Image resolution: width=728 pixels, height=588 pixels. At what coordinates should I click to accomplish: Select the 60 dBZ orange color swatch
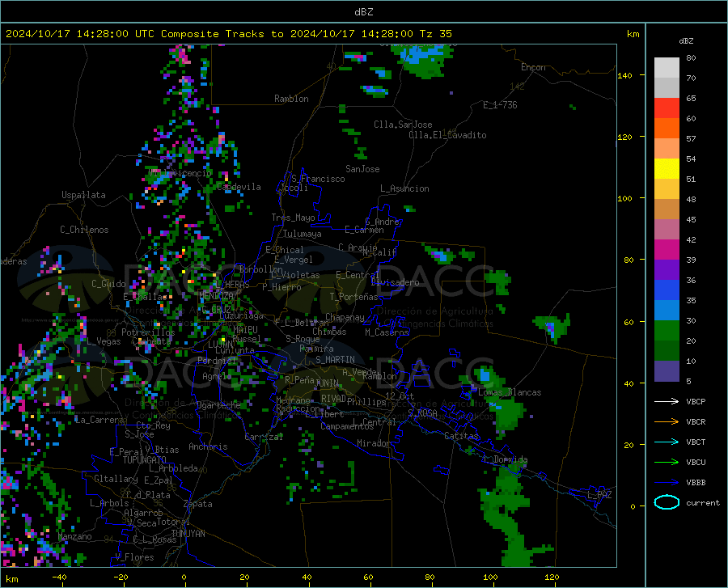[x=667, y=128]
